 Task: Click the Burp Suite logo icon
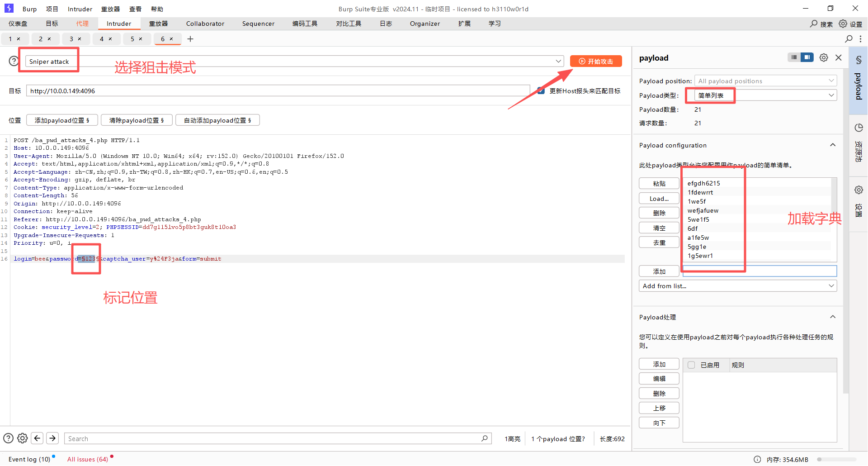(x=9, y=8)
